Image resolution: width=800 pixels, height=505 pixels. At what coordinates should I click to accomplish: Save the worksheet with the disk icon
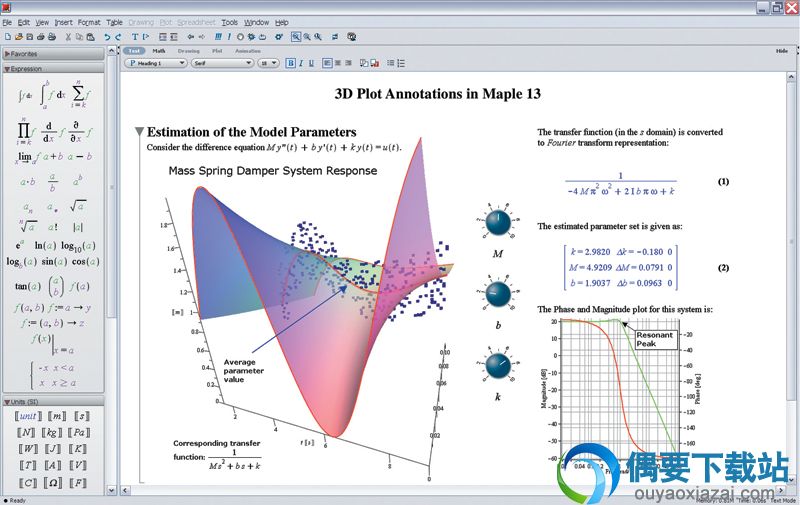tap(30, 37)
